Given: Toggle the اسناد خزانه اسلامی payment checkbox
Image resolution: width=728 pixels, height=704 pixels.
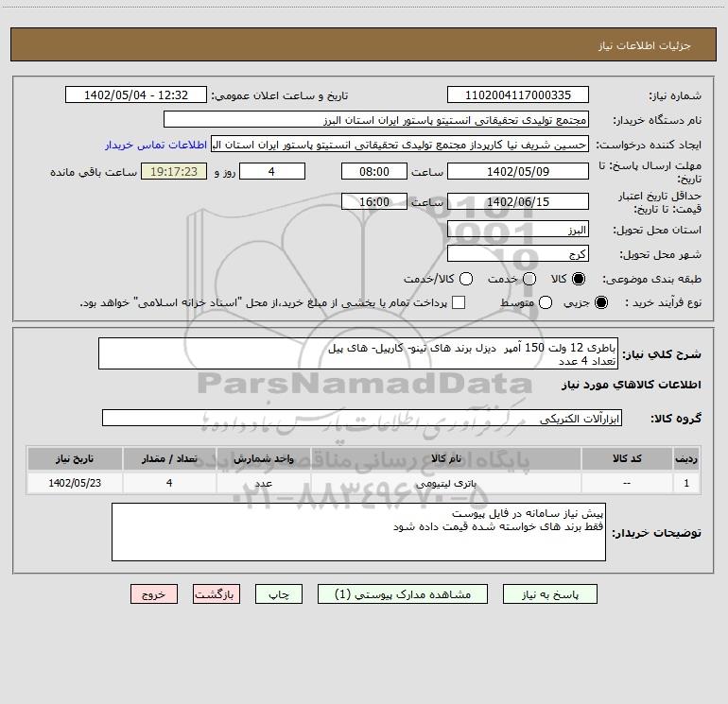Looking at the screenshot, I should pos(459,302).
